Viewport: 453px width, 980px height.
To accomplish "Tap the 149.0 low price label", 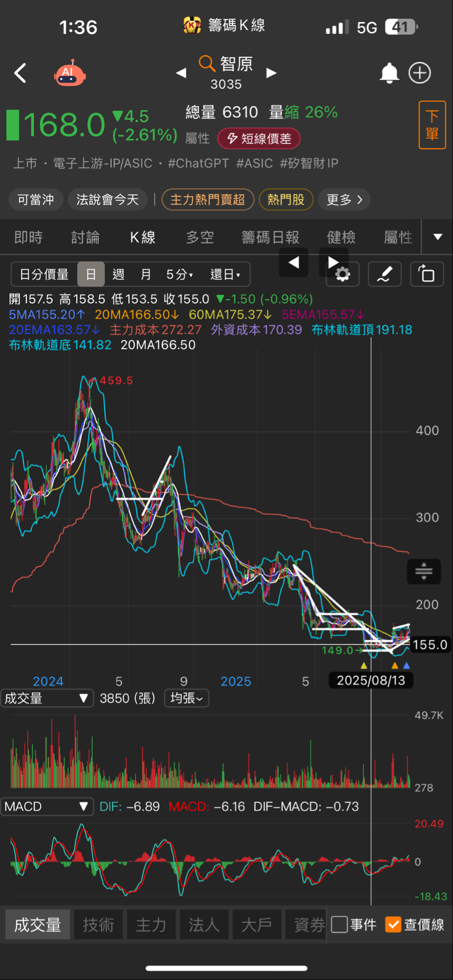I will (338, 650).
